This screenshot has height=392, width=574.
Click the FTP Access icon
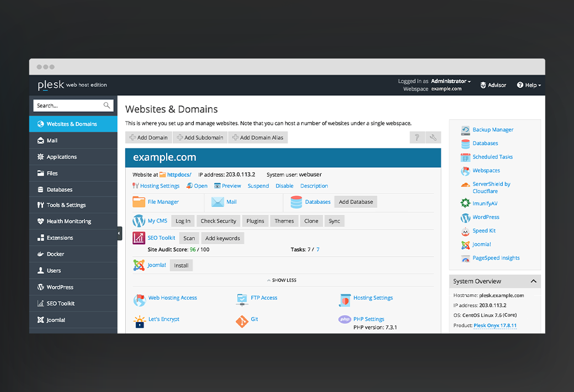point(242,300)
